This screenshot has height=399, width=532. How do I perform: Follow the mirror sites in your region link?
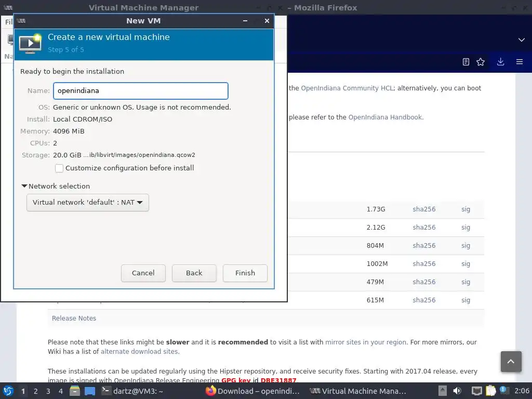[365, 342]
